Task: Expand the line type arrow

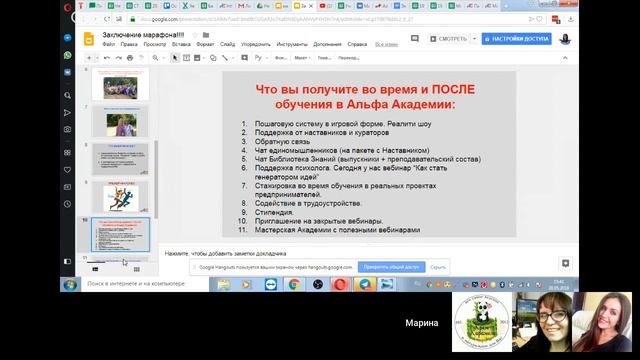Action: pos(233,58)
